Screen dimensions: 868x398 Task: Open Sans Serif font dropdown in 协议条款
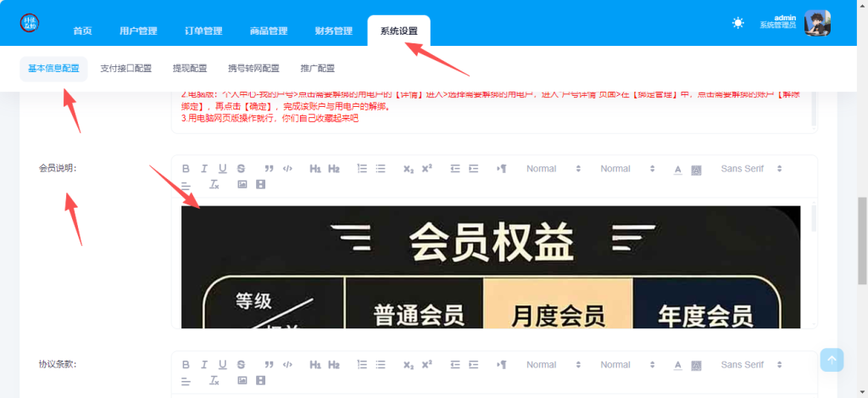[751, 365]
